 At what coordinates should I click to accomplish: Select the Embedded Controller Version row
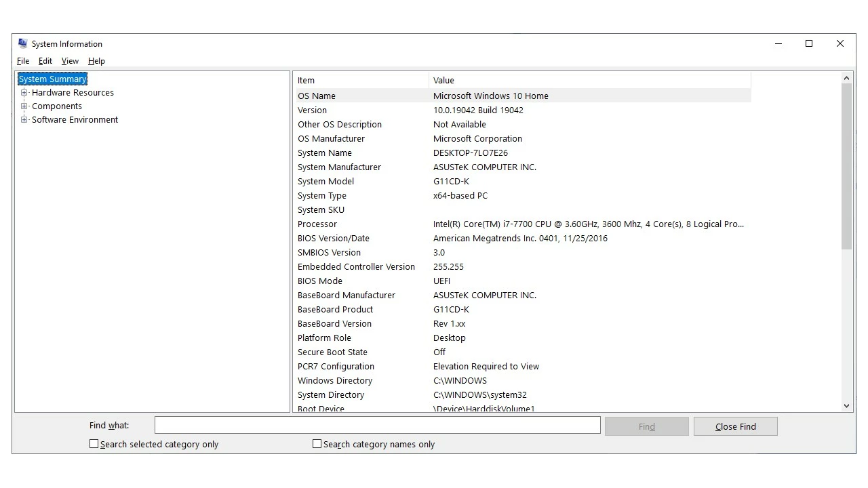[x=523, y=266]
